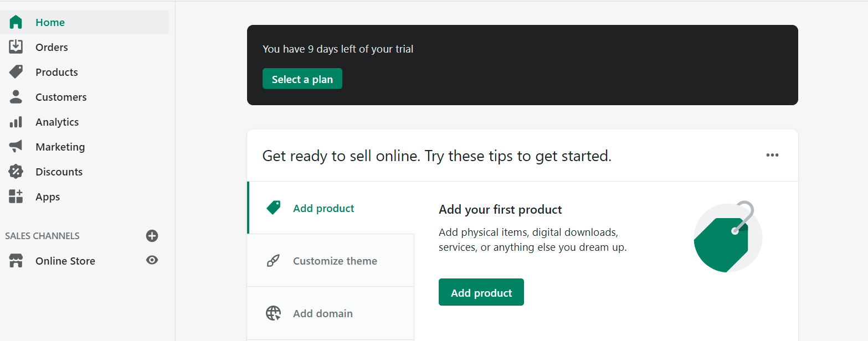Viewport: 868px width, 341px height.
Task: Click the green Add product button
Action: coord(481,292)
